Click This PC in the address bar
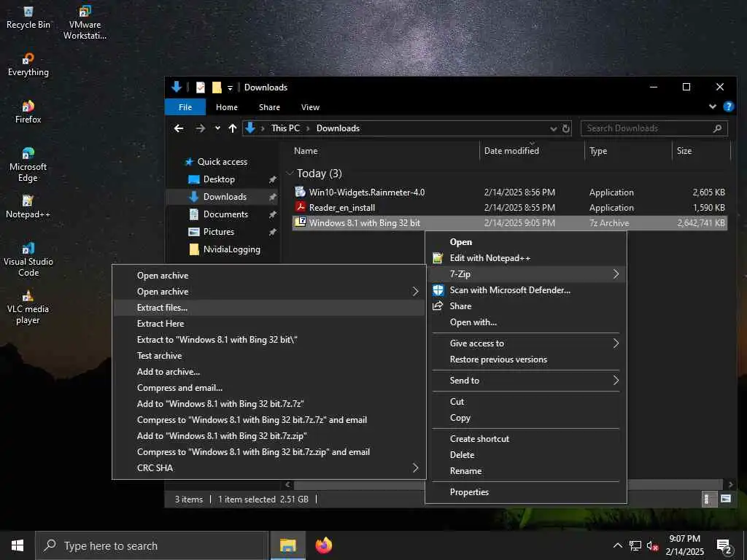This screenshot has width=747, height=560. click(x=285, y=128)
